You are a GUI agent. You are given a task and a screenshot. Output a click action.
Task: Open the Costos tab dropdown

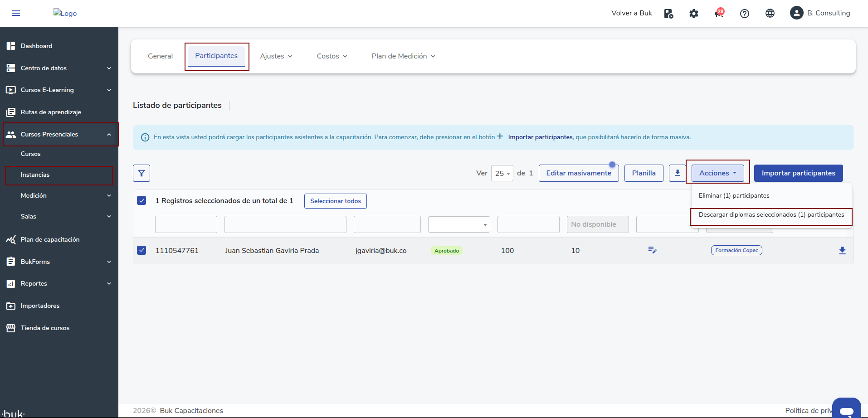click(x=332, y=56)
